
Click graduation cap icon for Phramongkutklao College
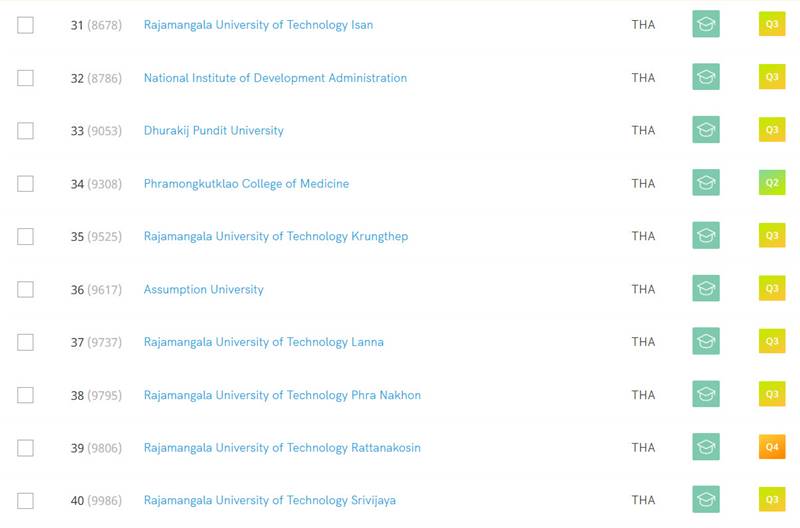click(x=706, y=183)
